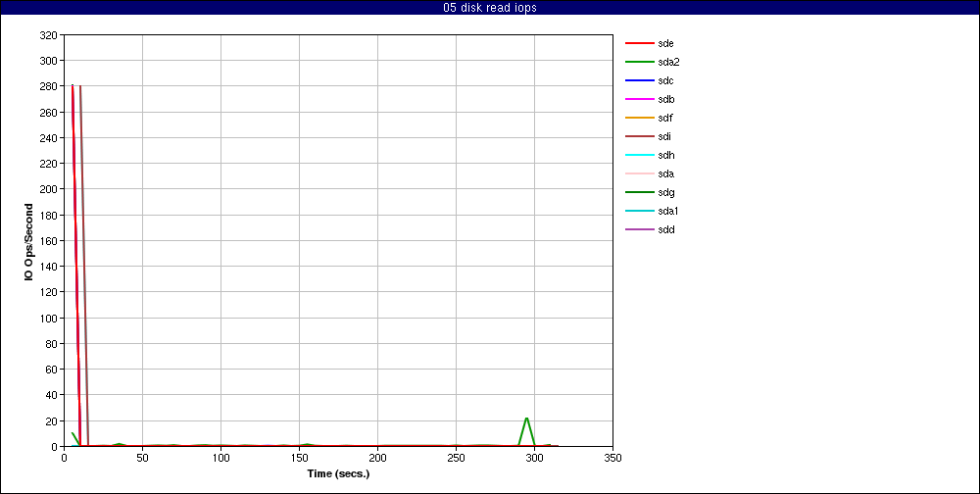
Task: Select the sdi legend label
Action: (x=664, y=136)
